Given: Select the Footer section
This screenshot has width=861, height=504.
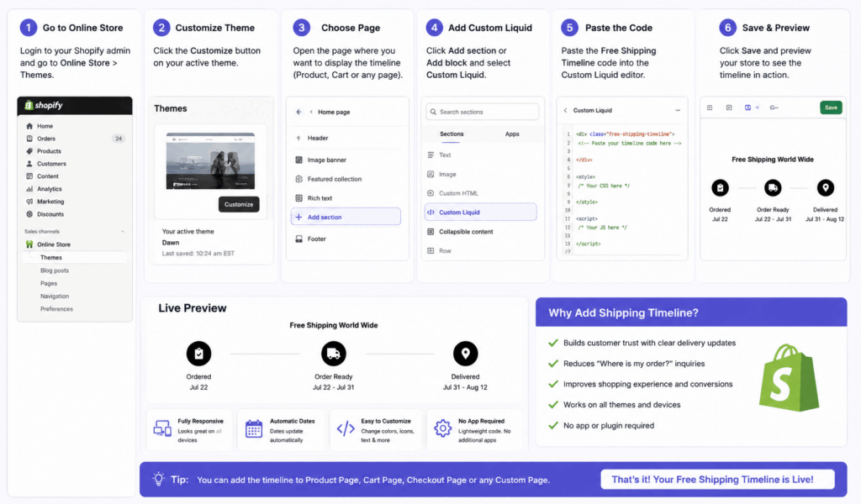Looking at the screenshot, I should (x=311, y=239).
